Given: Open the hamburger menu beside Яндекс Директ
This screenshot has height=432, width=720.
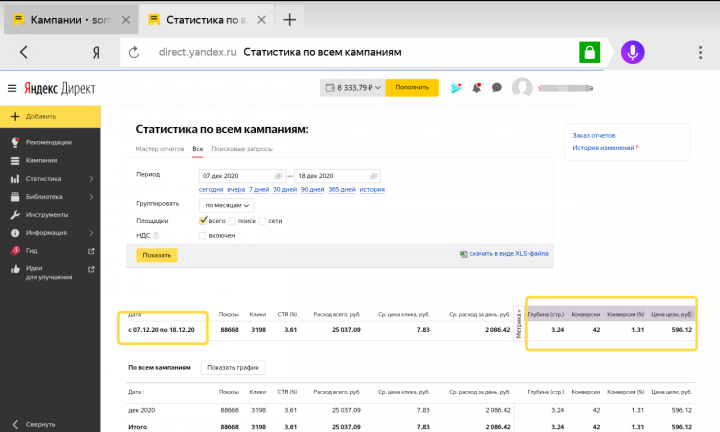Looking at the screenshot, I should click(x=12, y=88).
